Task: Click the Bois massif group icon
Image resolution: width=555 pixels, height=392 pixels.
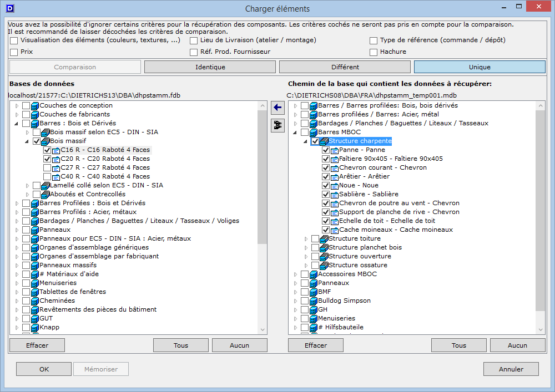Action: 46,141
